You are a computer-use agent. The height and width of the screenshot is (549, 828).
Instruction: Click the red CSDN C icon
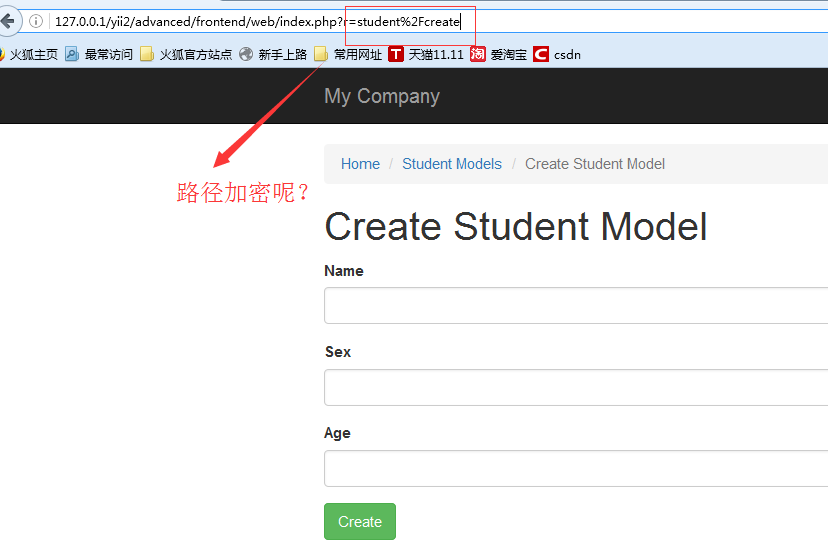pyautogui.click(x=541, y=54)
